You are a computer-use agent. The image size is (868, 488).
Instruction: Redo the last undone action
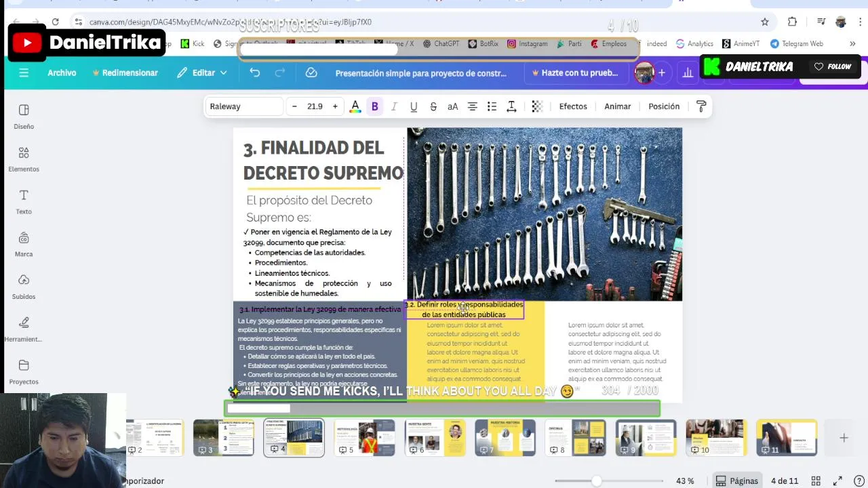pyautogui.click(x=279, y=73)
